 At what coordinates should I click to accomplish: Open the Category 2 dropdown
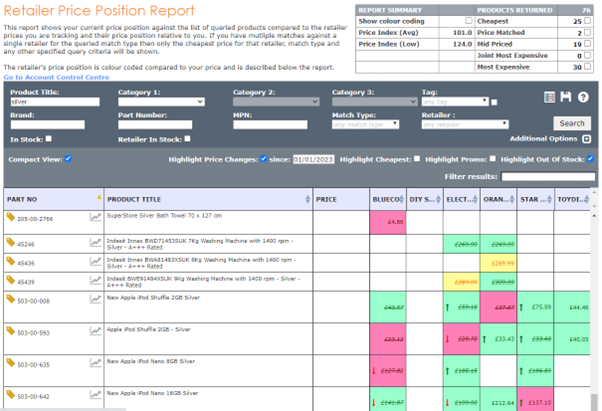coord(276,102)
